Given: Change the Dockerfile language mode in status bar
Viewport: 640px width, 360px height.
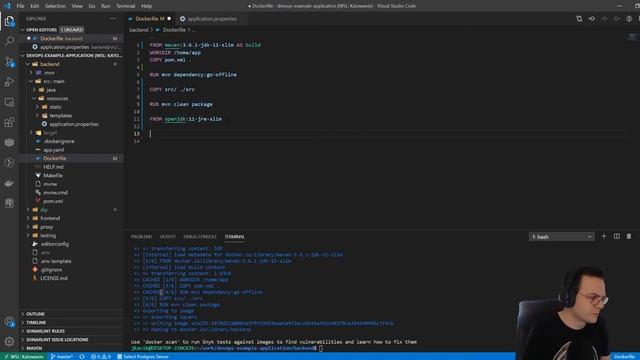Looking at the screenshot, I should click(624, 357).
